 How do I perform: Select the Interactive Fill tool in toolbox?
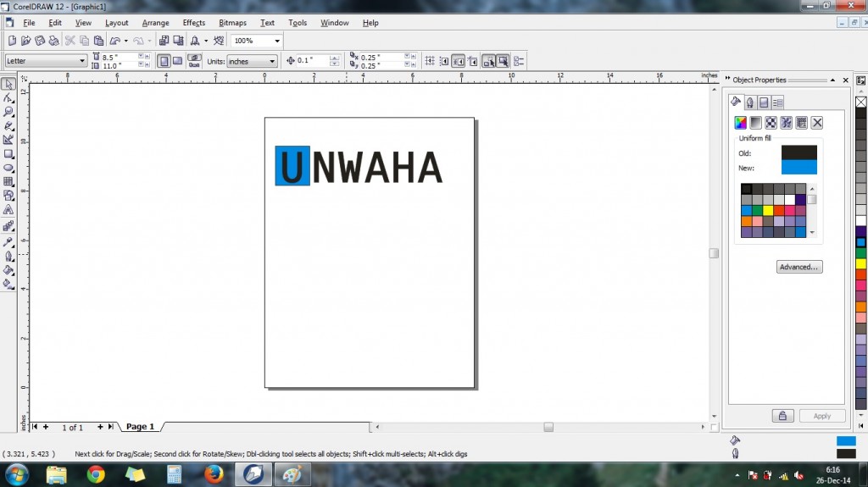8,285
